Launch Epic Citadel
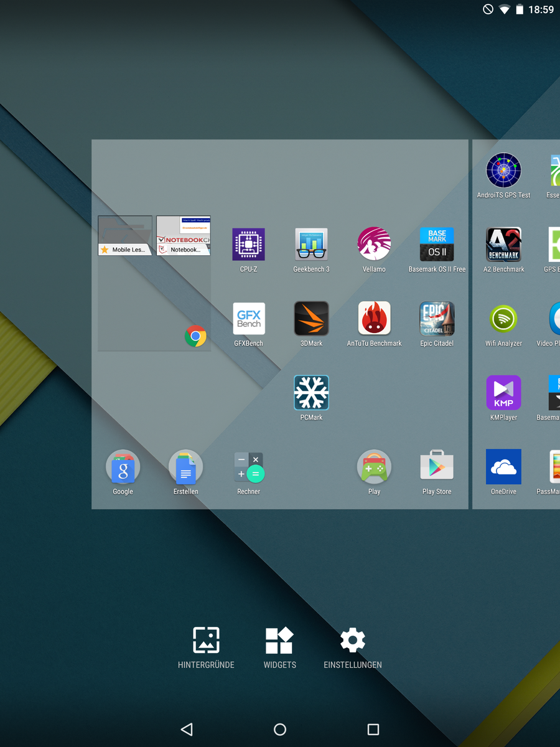Viewport: 560px width, 747px height. click(437, 319)
